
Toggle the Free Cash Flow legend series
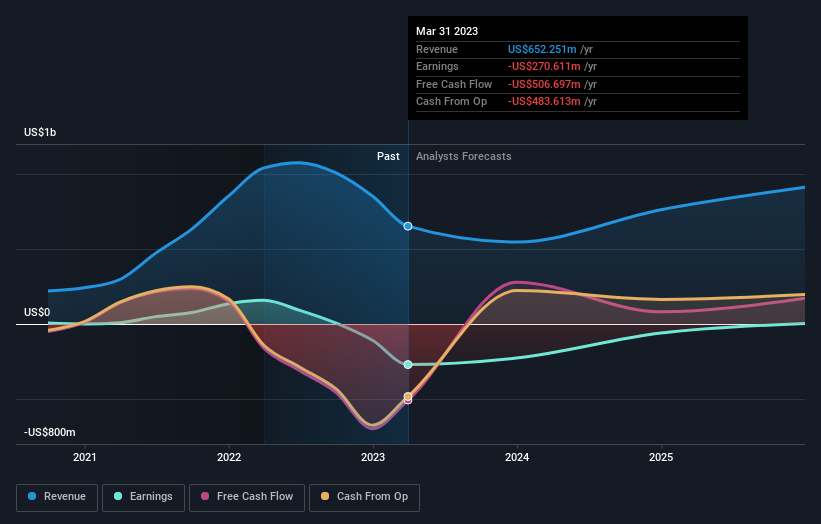click(247, 497)
